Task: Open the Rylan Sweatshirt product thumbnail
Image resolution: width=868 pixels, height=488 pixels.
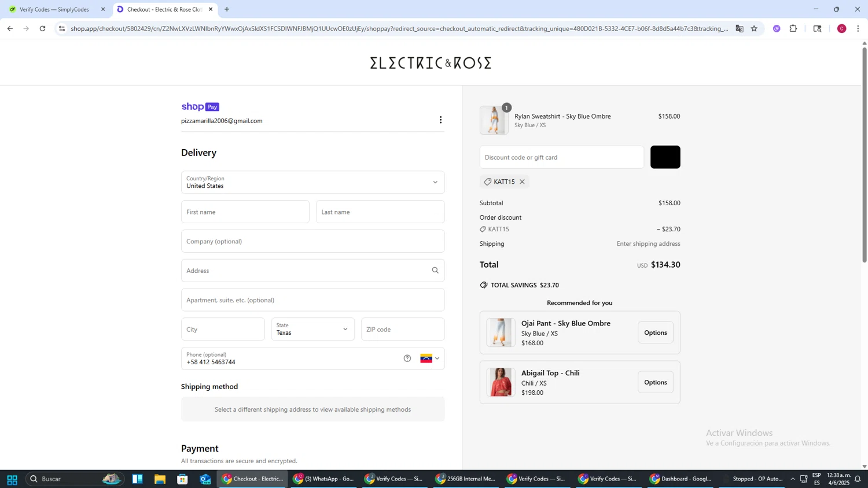Action: tap(494, 120)
